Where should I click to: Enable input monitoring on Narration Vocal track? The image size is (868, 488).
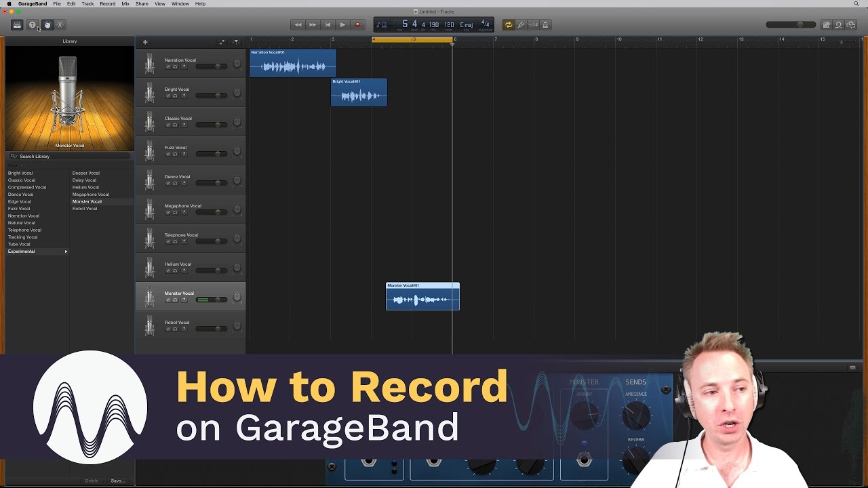[184, 66]
